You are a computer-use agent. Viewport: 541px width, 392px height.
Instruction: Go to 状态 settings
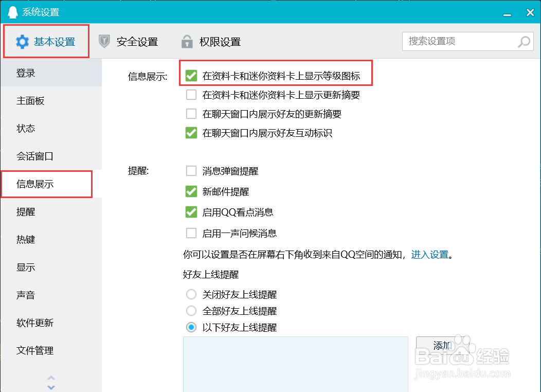tap(51, 129)
